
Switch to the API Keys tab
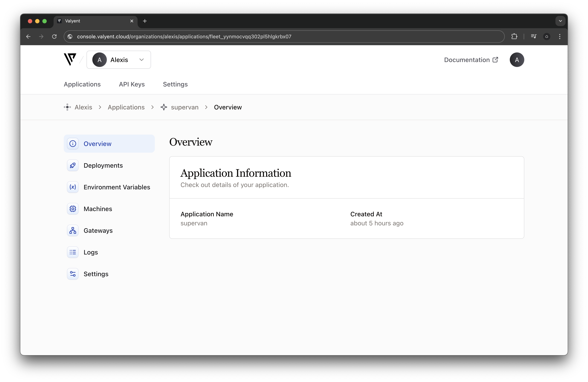pos(132,84)
